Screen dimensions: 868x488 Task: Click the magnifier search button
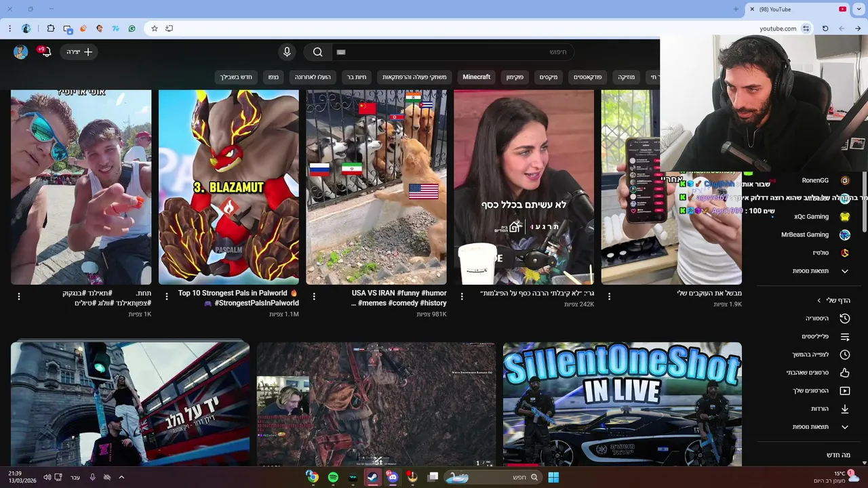click(317, 52)
